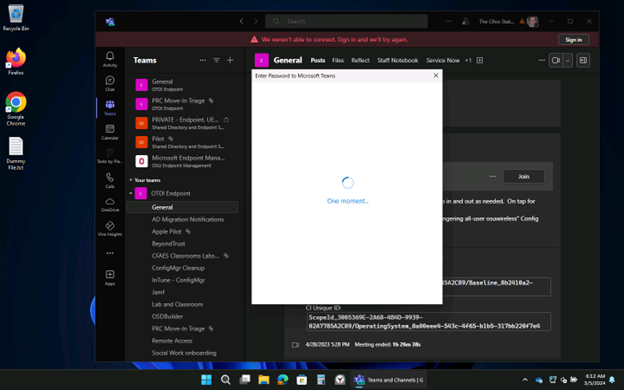This screenshot has width=624, height=390.
Task: Open the Dummy File.txt desktop icon
Action: [16, 153]
